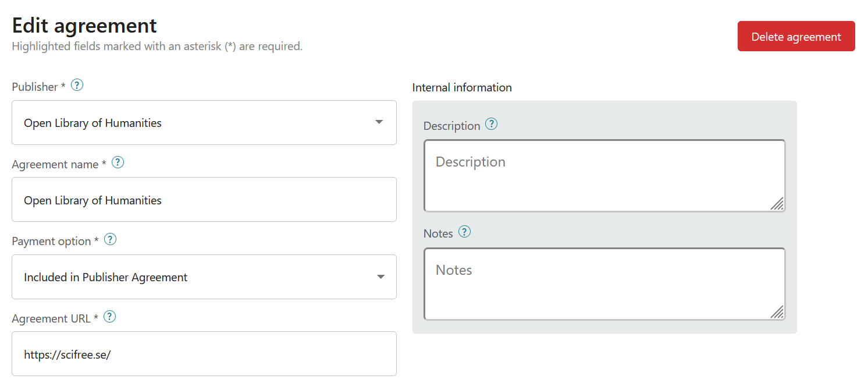
Task: Click the Edit agreement heading
Action: tap(84, 24)
